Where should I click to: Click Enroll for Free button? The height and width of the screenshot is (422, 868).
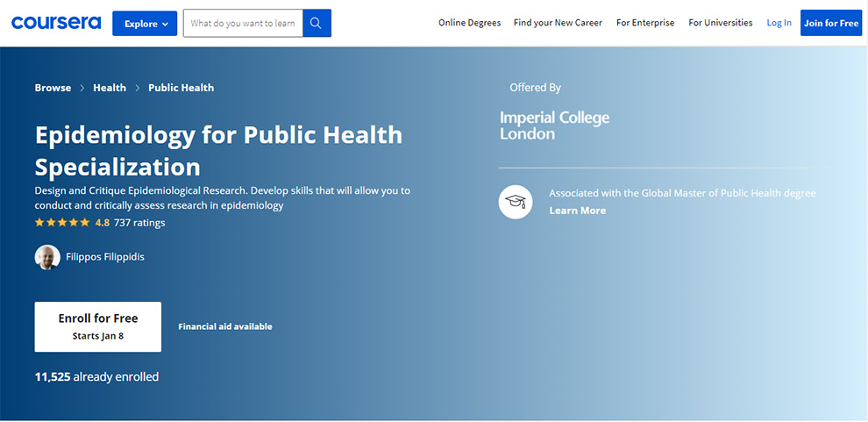pos(98,326)
